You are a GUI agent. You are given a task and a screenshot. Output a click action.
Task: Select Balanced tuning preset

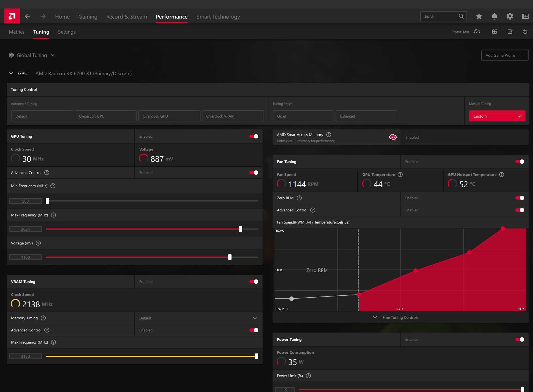[x=366, y=116]
